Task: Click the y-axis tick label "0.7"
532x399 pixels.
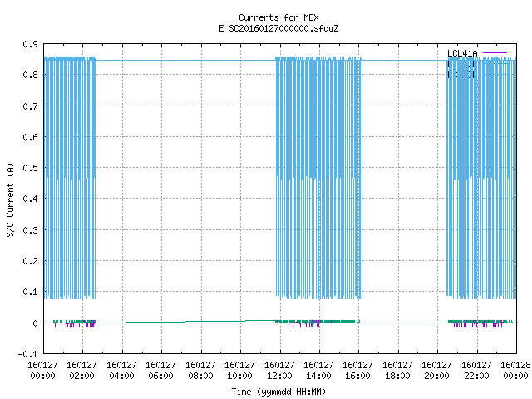Action: click(30, 106)
